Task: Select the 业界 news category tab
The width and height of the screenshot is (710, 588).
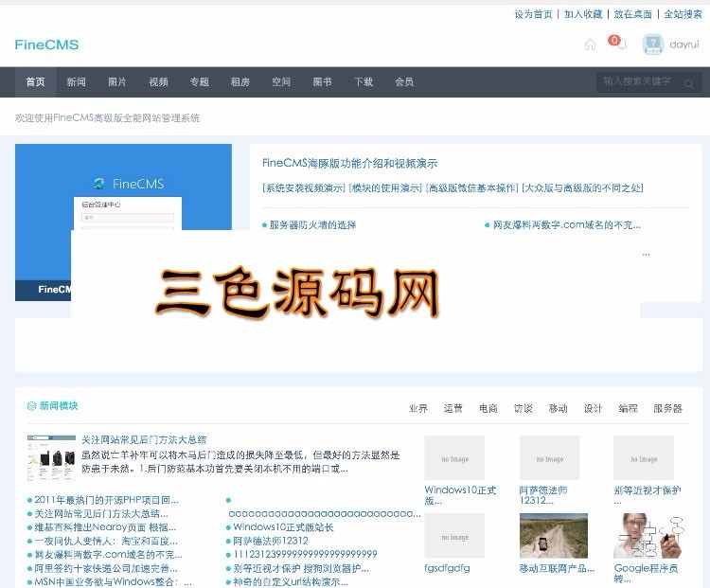Action: coord(417,409)
